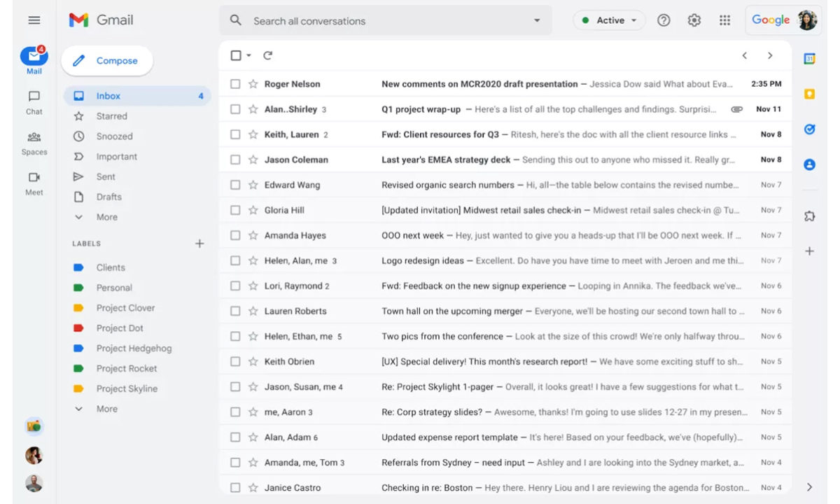Open the Tasks side panel
The image size is (840, 504).
click(x=809, y=129)
